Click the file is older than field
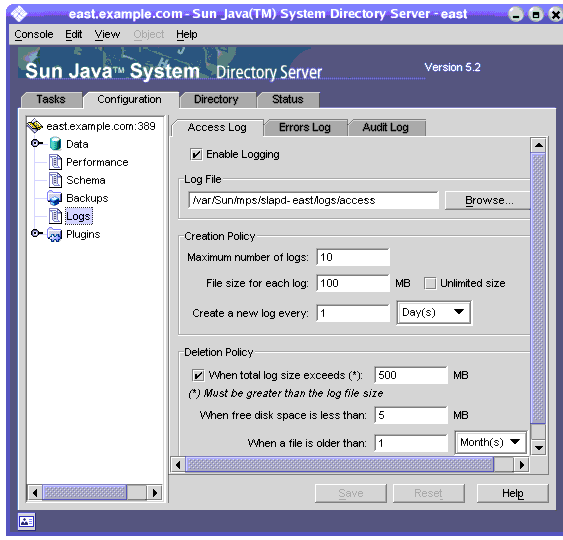This screenshot has height=540, width=563. pyautogui.click(x=411, y=443)
